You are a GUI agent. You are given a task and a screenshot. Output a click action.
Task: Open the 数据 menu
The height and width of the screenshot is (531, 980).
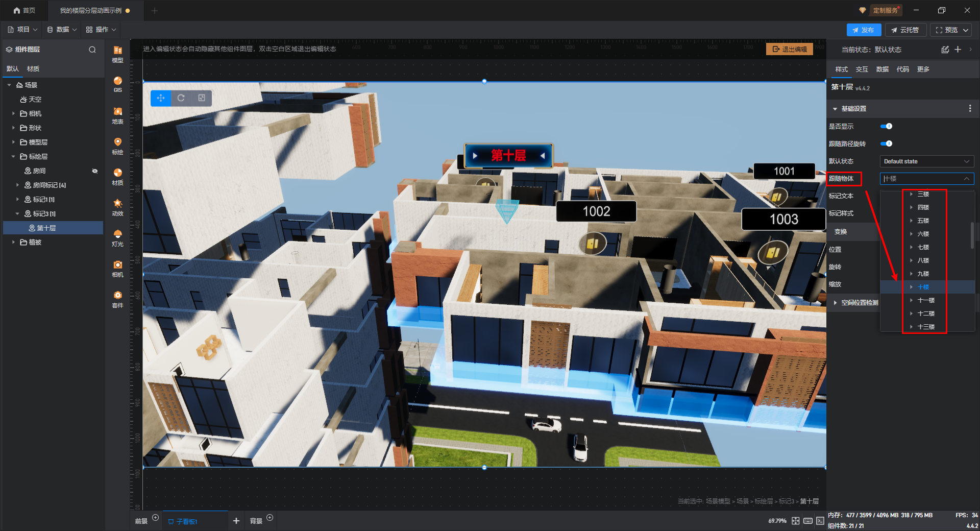click(x=62, y=30)
